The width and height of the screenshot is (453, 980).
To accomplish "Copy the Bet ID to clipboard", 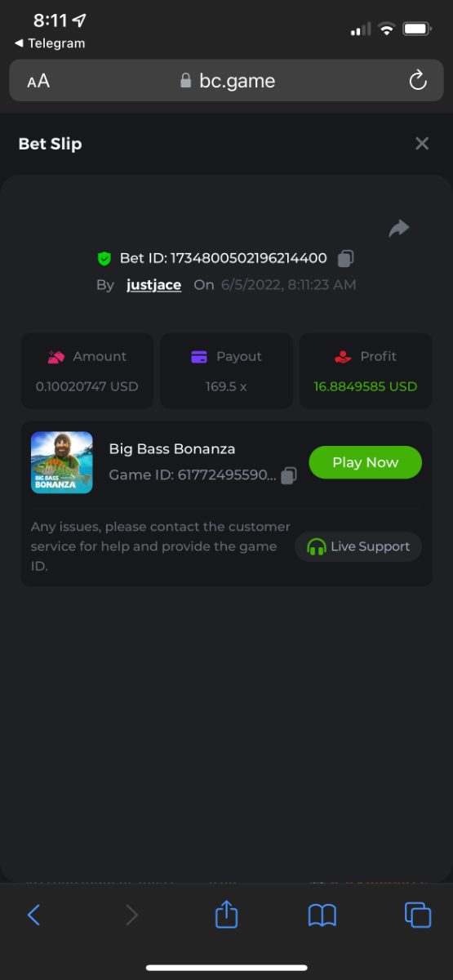I will (345, 259).
